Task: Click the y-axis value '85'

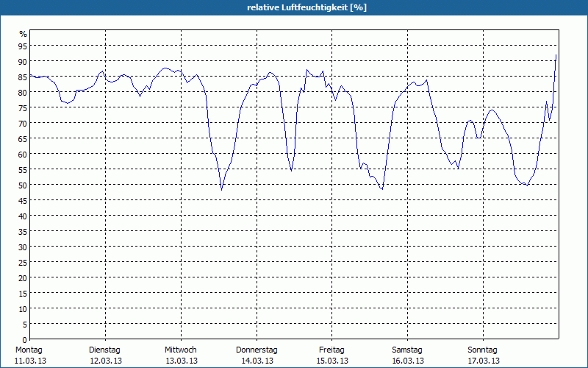Action: click(x=23, y=77)
